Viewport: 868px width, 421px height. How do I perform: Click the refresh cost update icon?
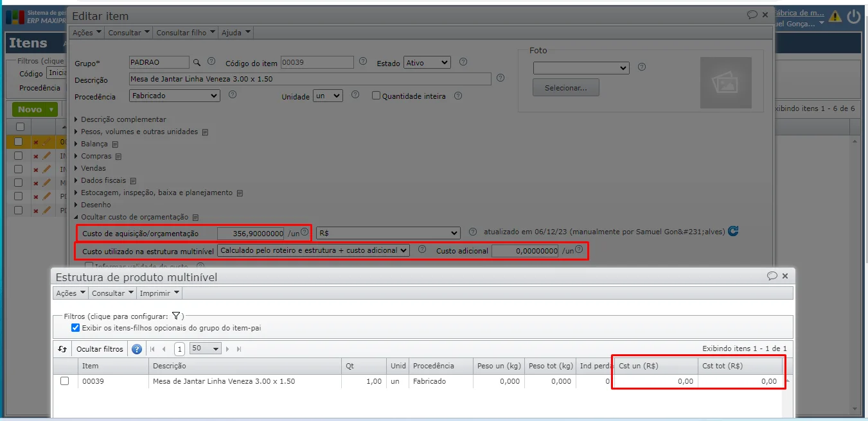[x=733, y=231]
